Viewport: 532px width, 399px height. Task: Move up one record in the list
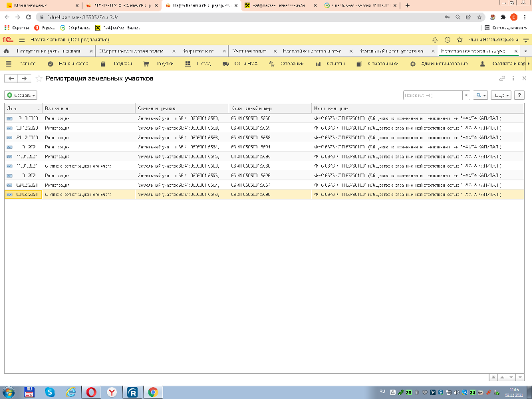(502, 377)
